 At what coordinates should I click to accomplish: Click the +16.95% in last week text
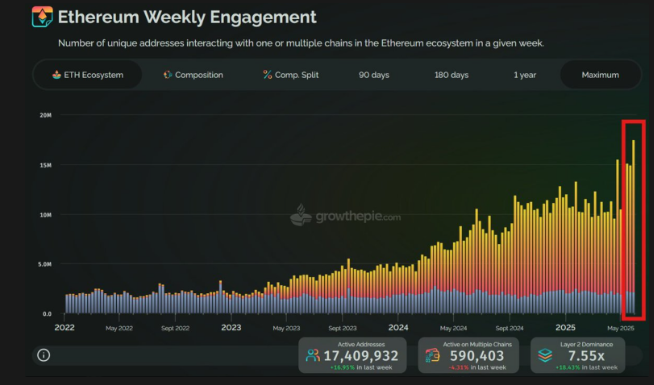361,367
